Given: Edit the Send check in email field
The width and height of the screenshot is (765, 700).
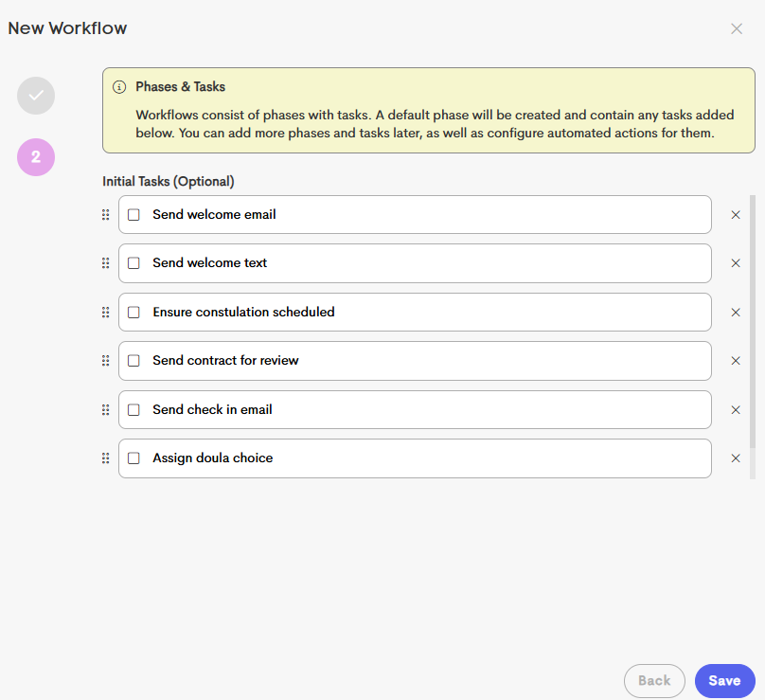Looking at the screenshot, I should pos(415,410).
